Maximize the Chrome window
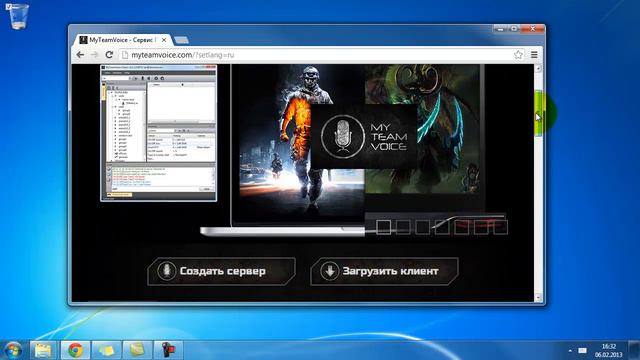 pos(514,29)
